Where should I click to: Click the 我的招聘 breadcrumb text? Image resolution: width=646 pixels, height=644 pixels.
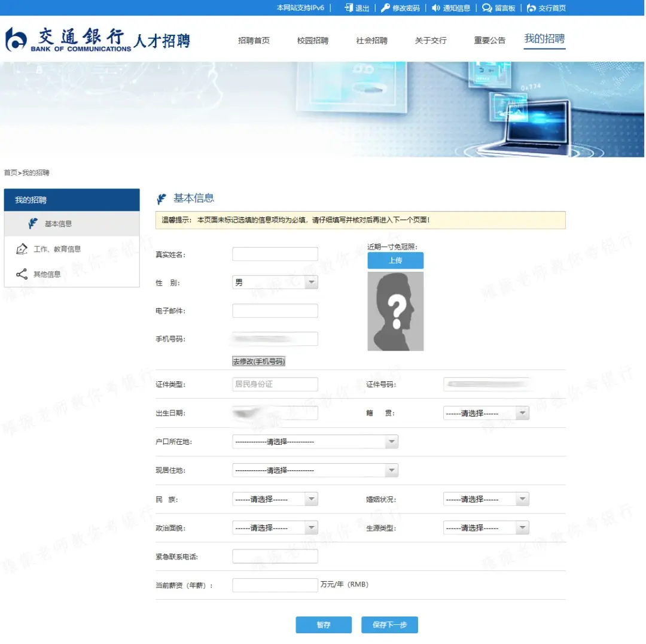click(x=36, y=172)
